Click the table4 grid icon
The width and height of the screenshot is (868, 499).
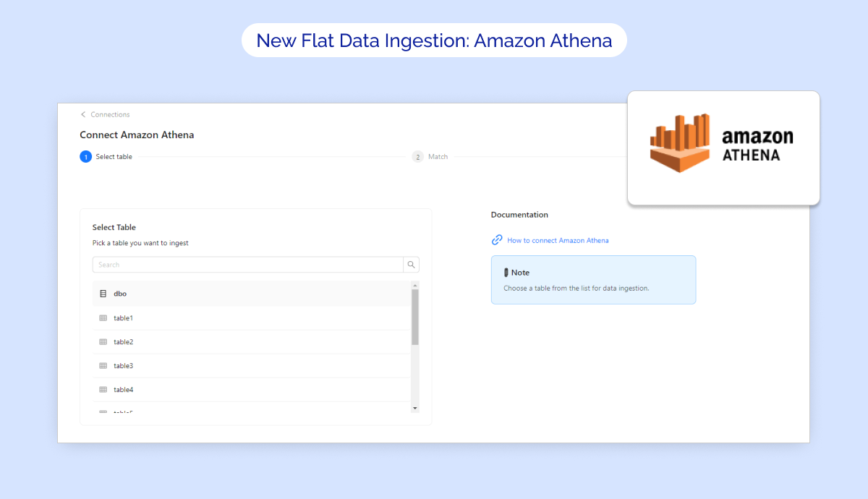pyautogui.click(x=103, y=390)
